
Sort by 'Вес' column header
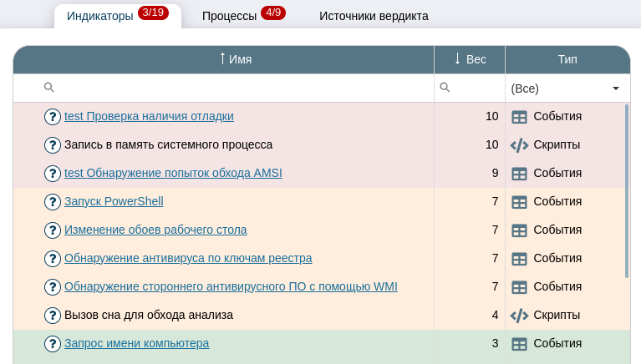[x=469, y=59]
